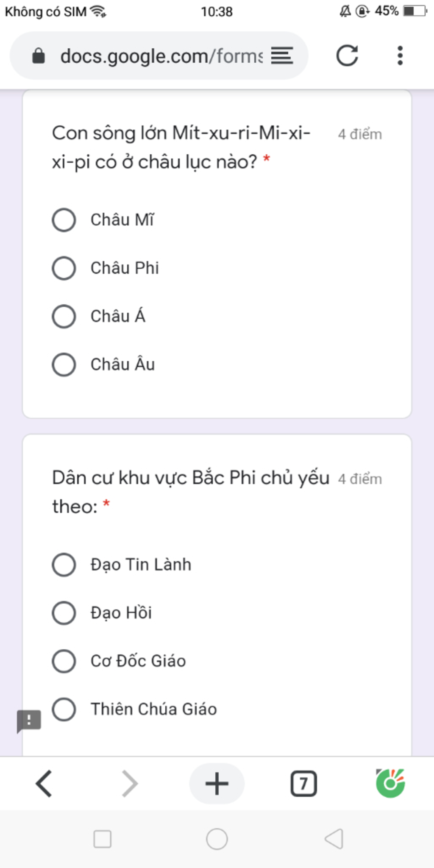
Task: Tap the green Cốc Cốc logo icon
Action: point(390,783)
